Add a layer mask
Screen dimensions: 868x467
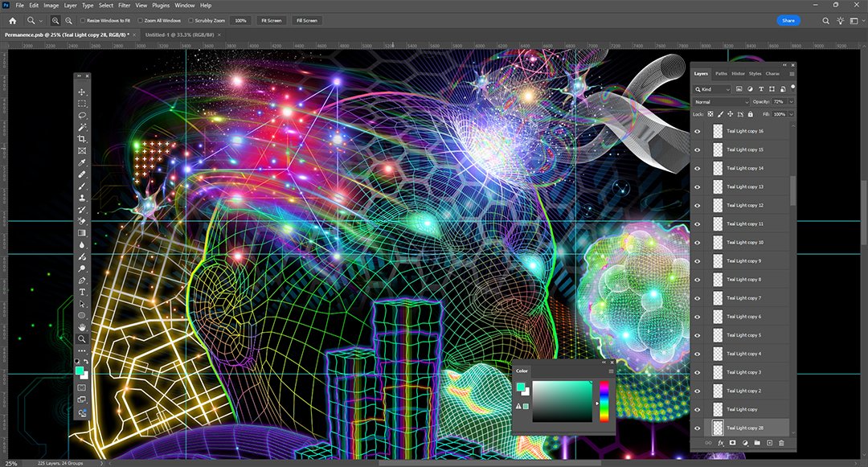coord(732,443)
